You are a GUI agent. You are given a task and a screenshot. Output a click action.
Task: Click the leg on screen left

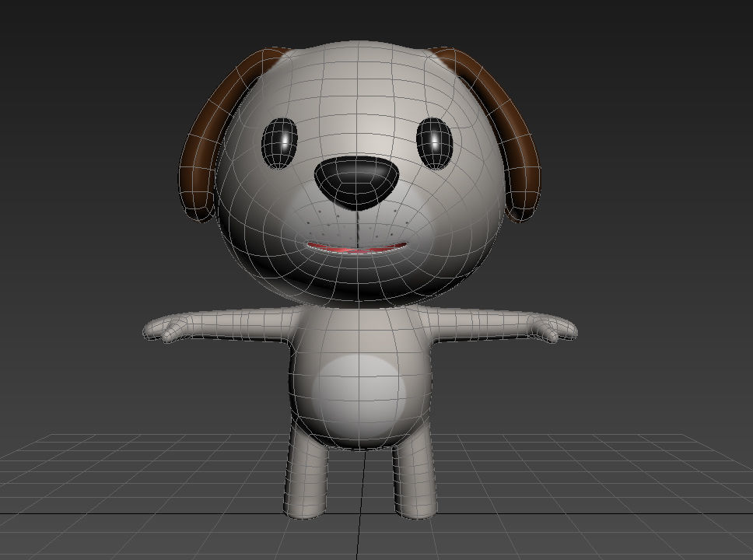coord(306,473)
